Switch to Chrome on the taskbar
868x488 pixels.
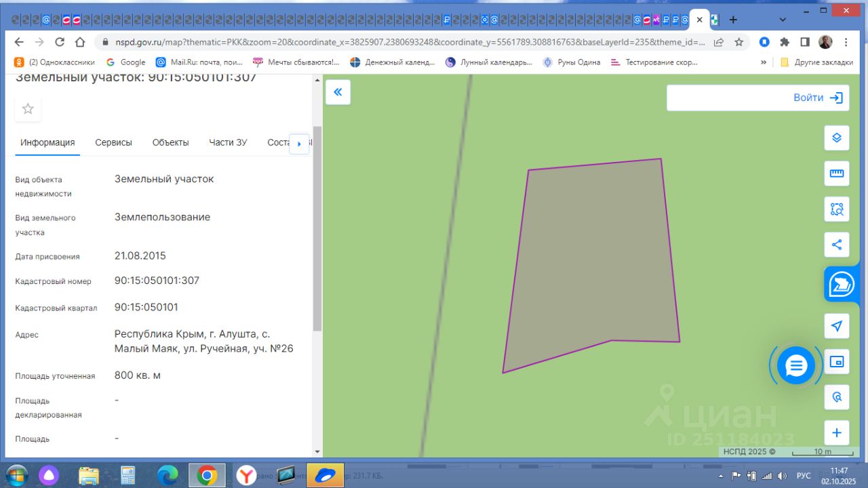(x=207, y=475)
